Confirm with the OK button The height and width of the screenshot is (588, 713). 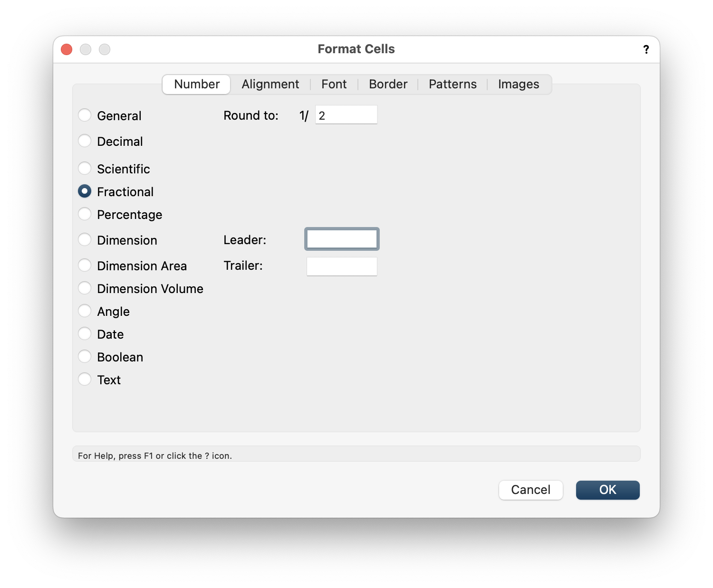607,490
